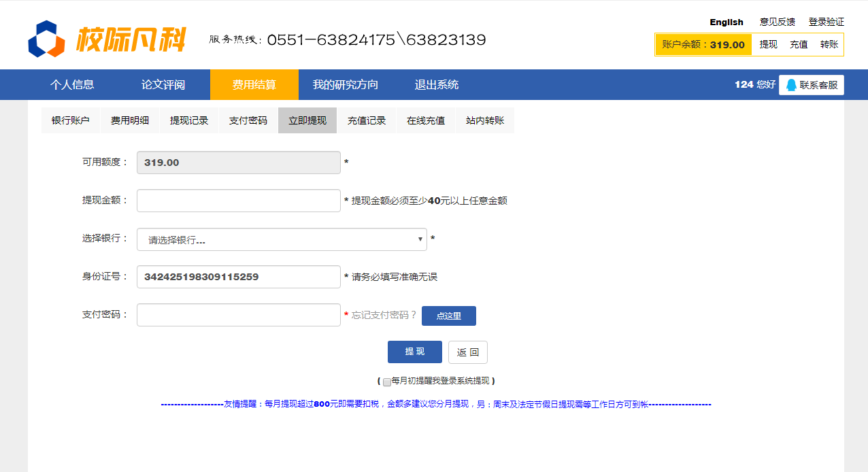Screen dimensions: 868x472
Task: Enable the 每月初提醒我登录系统提现 checkbox
Action: [x=387, y=382]
